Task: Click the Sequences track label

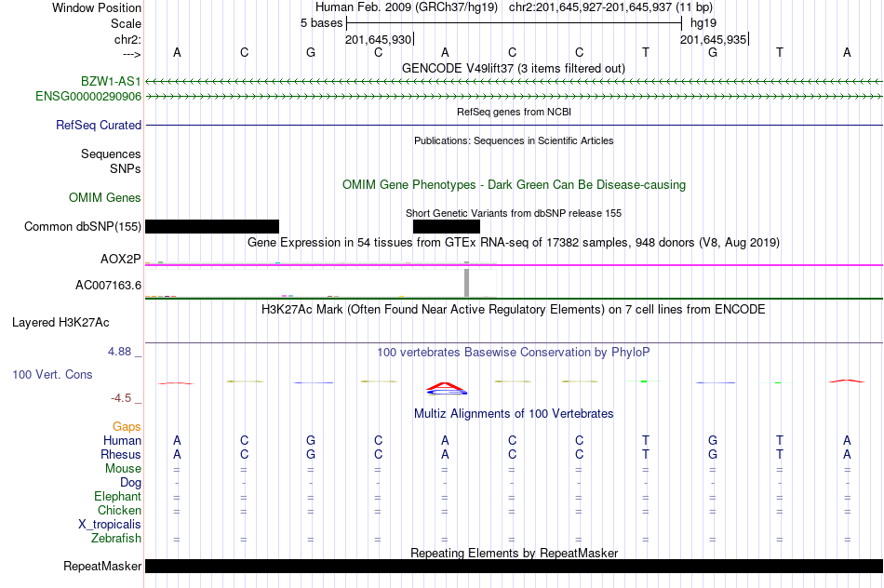Action: tap(111, 154)
